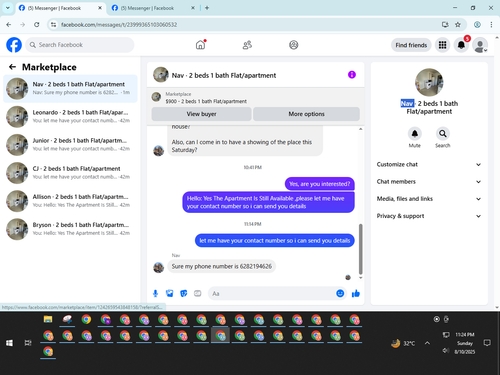Viewport: 500px width, 375px height.
Task: Mute this chat using the bell icon
Action: point(415,134)
